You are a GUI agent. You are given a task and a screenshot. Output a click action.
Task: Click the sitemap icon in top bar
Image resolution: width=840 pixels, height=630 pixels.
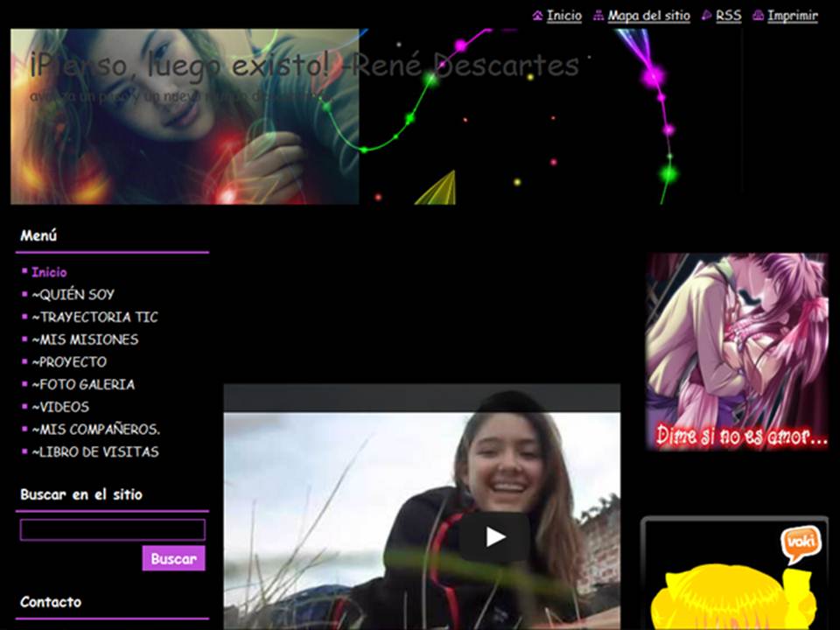point(598,16)
